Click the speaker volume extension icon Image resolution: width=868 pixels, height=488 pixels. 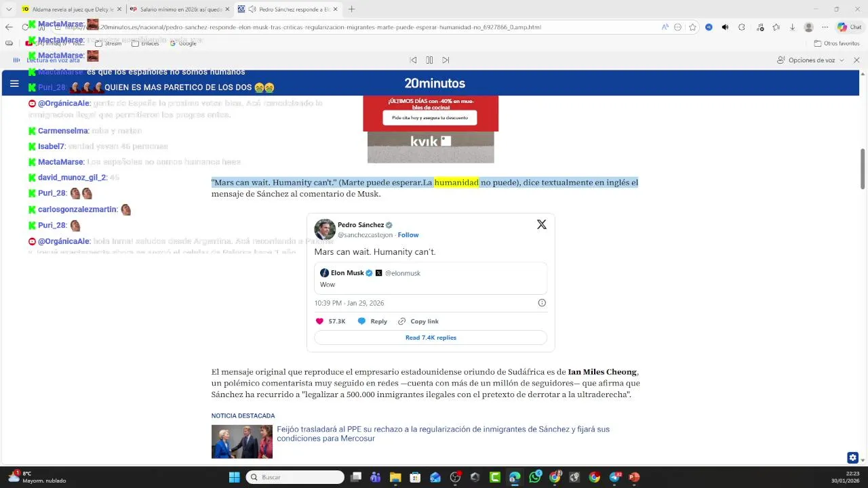pos(725,27)
